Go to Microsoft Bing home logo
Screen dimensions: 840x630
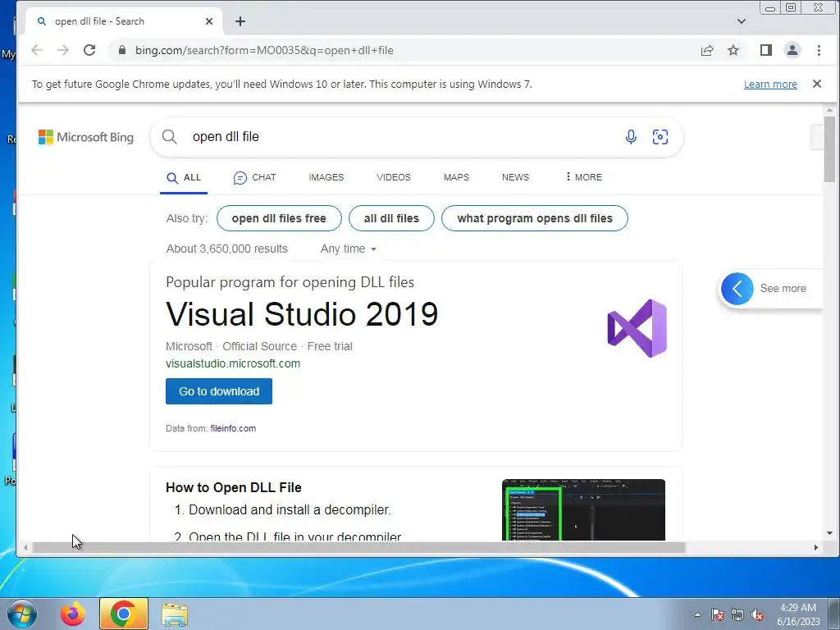click(x=85, y=137)
